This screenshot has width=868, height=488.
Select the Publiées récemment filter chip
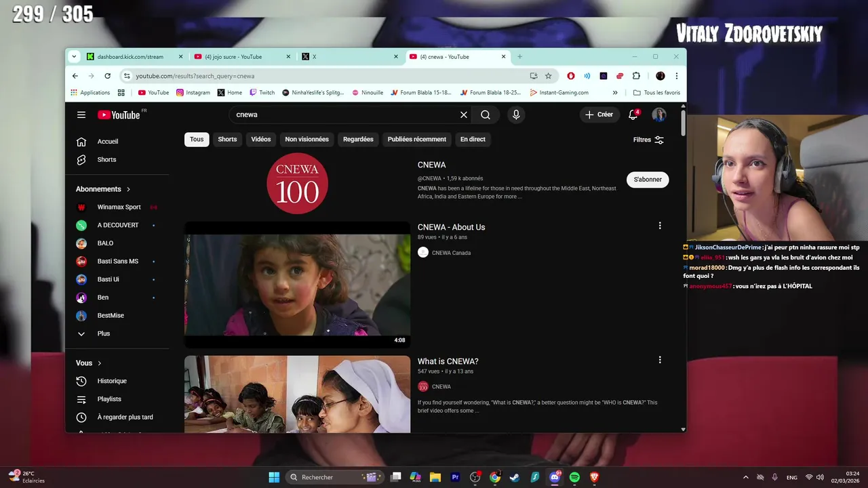[417, 139]
